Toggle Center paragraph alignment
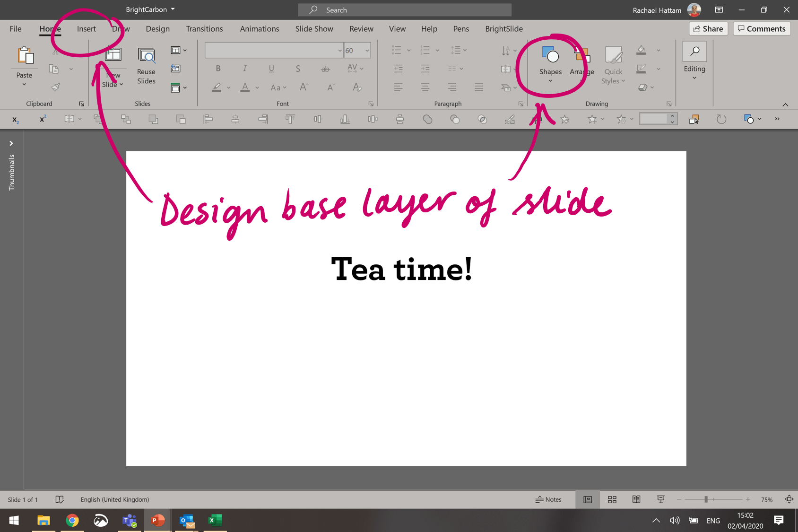This screenshot has height=532, width=798. click(425, 87)
